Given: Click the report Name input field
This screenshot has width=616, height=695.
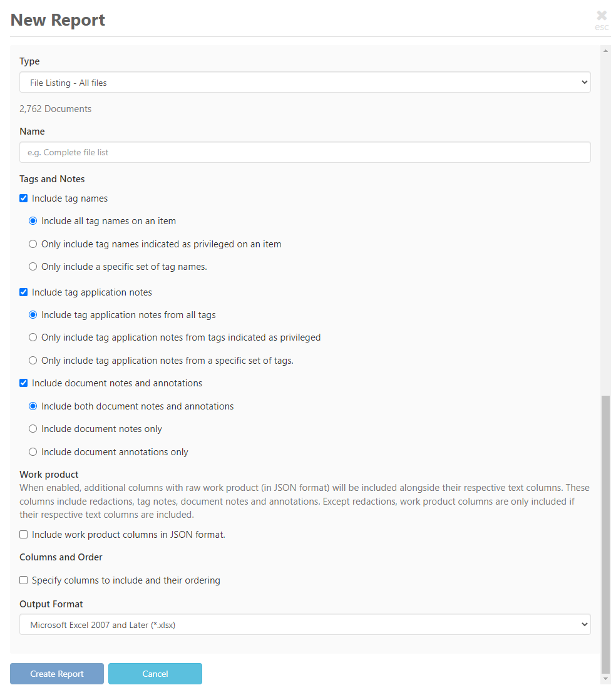Looking at the screenshot, I should (304, 152).
